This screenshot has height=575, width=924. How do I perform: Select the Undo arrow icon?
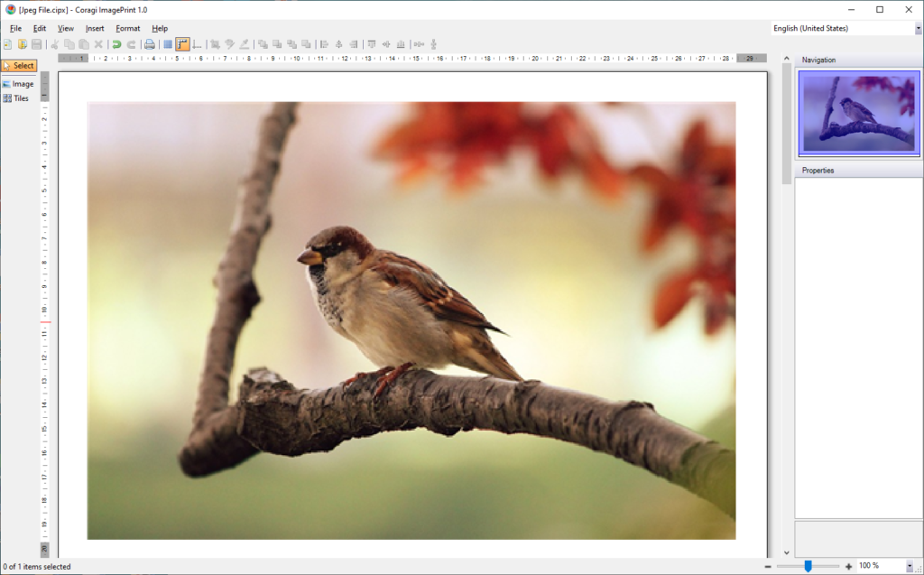click(116, 43)
